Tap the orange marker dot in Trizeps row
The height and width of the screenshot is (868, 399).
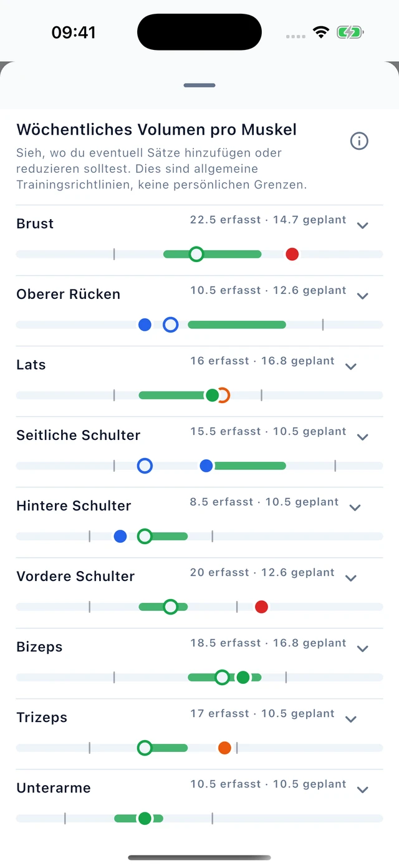click(x=224, y=748)
